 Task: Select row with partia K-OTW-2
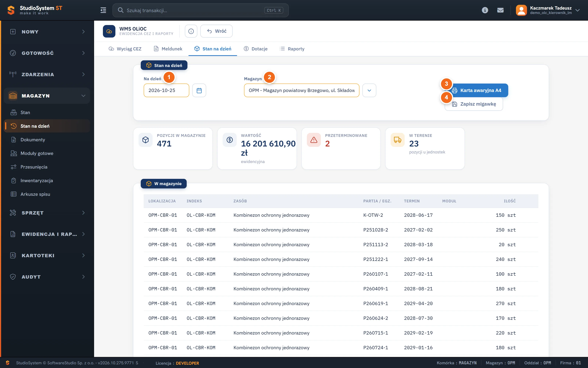[341, 215]
